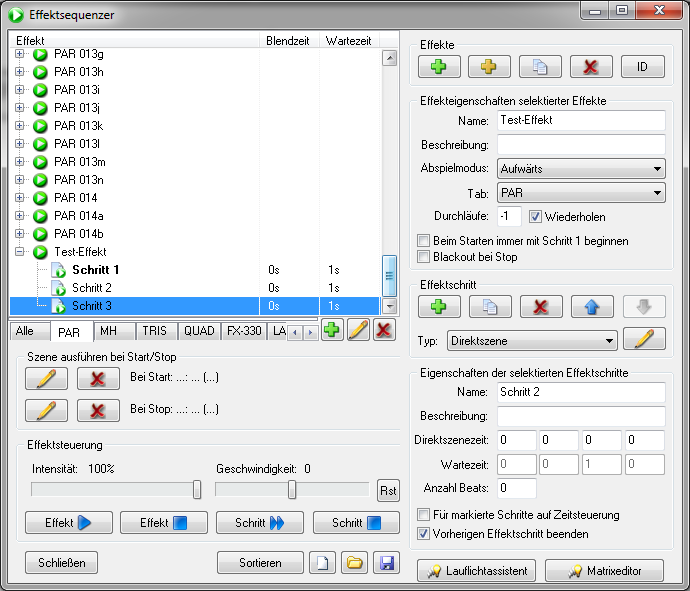This screenshot has width=690, height=591.
Task: Enable Blackout bei Stop option
Action: pos(423,257)
